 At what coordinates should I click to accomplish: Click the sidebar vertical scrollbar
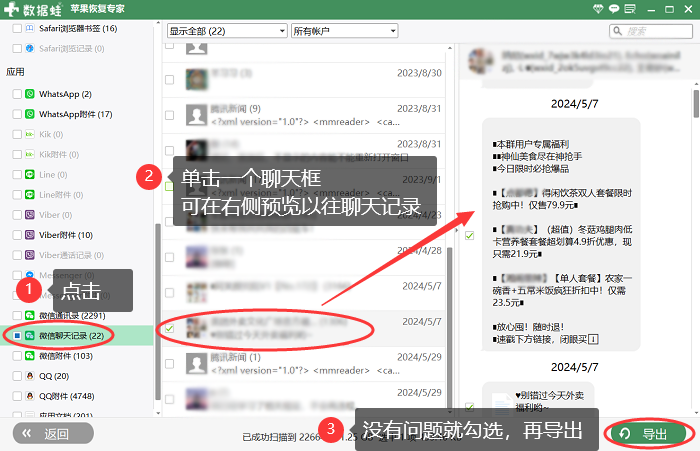[158, 311]
